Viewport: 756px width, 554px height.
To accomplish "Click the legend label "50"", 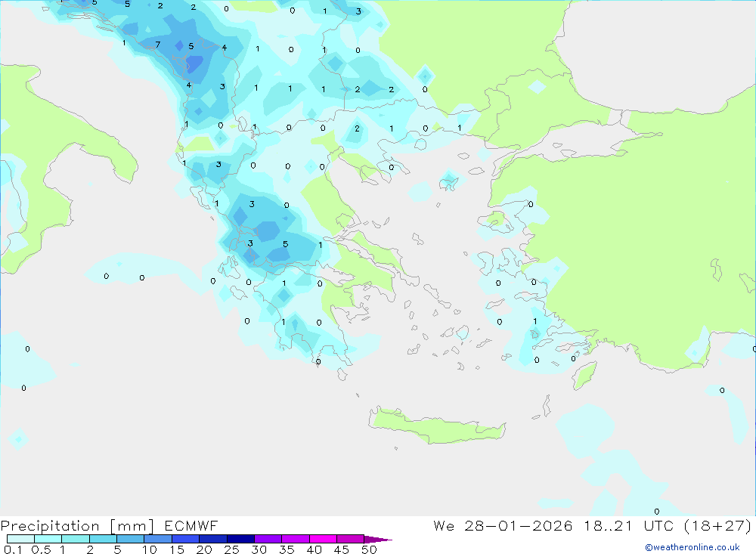I will click(369, 549).
